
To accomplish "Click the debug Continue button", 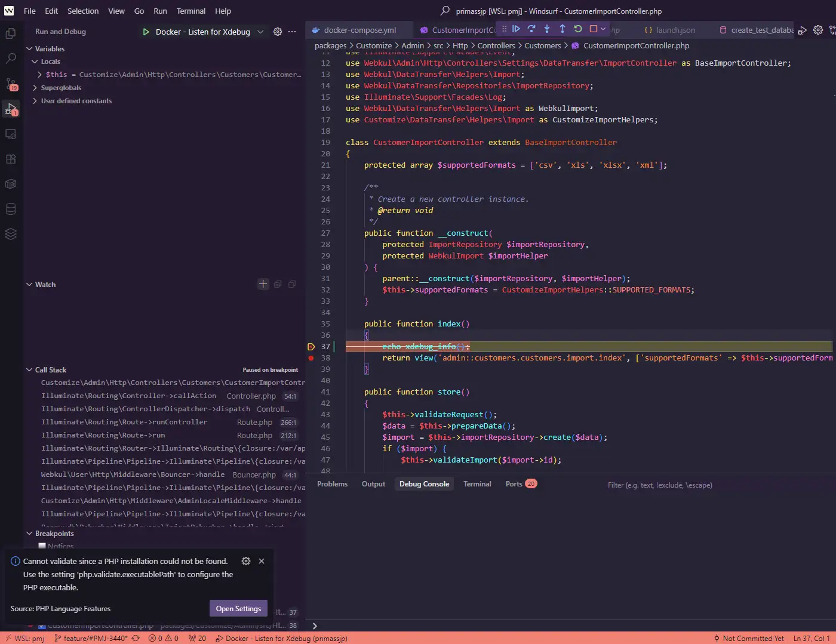I will tap(516, 29).
